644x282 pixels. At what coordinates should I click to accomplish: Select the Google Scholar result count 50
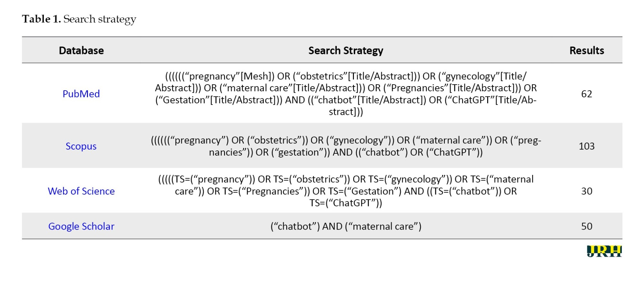point(586,226)
